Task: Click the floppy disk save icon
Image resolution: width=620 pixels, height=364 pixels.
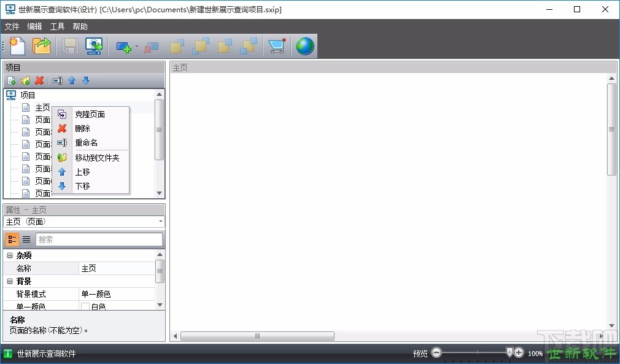Action: [70, 46]
